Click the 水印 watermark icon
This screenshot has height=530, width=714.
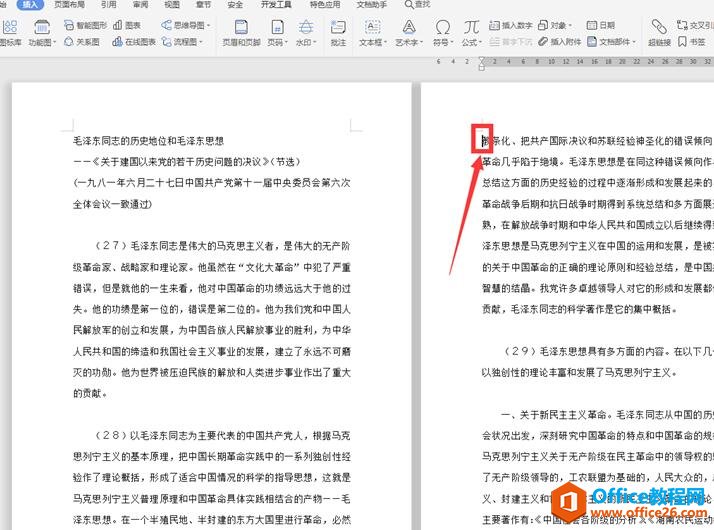point(306,27)
